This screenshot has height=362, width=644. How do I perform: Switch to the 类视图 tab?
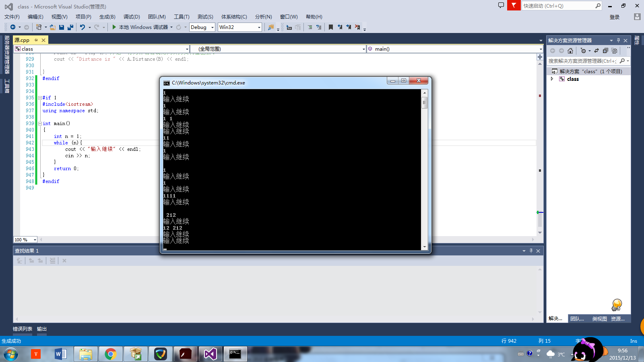coord(599,319)
